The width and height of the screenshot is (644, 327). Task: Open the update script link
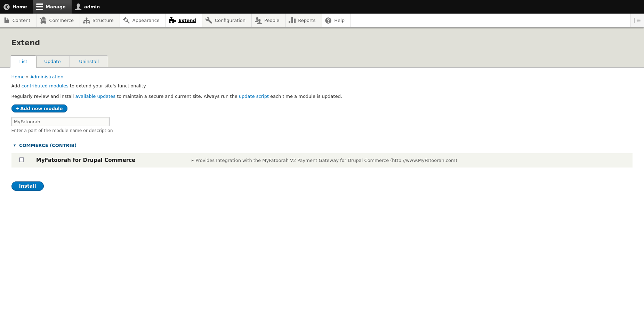(x=253, y=96)
